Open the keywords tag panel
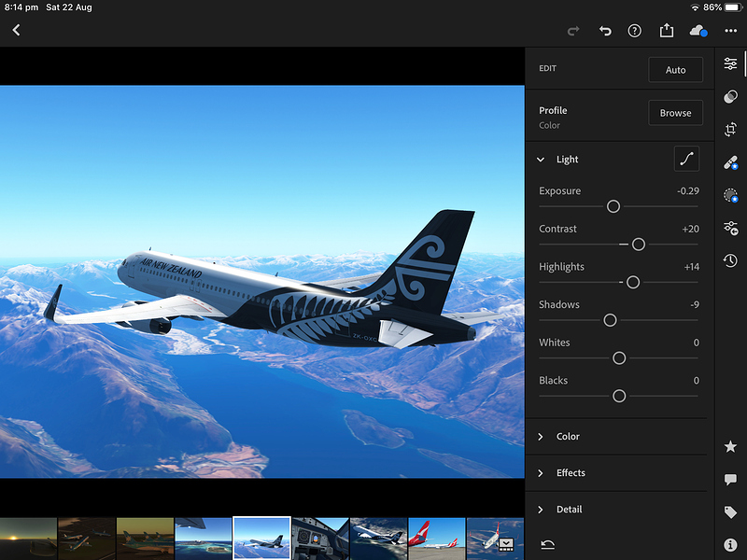Screen dimensions: 747x560 click(x=730, y=512)
